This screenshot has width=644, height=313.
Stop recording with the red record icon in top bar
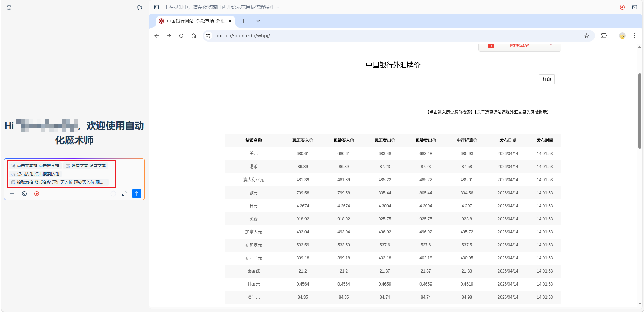[x=622, y=7]
